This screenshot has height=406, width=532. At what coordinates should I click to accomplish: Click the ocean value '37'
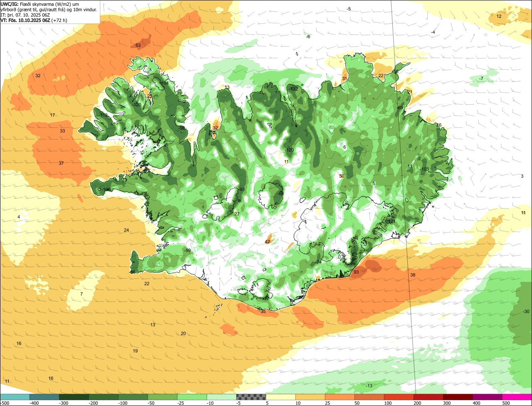[x=61, y=163]
